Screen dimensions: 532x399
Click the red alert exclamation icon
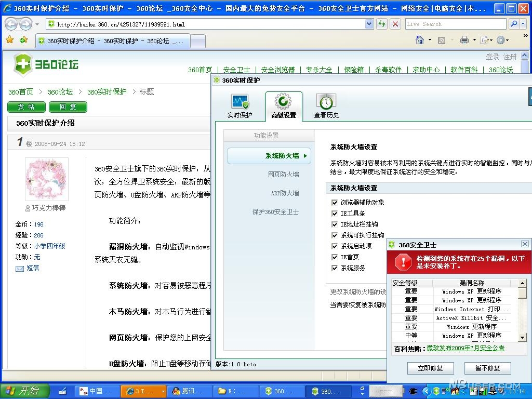[403, 262]
